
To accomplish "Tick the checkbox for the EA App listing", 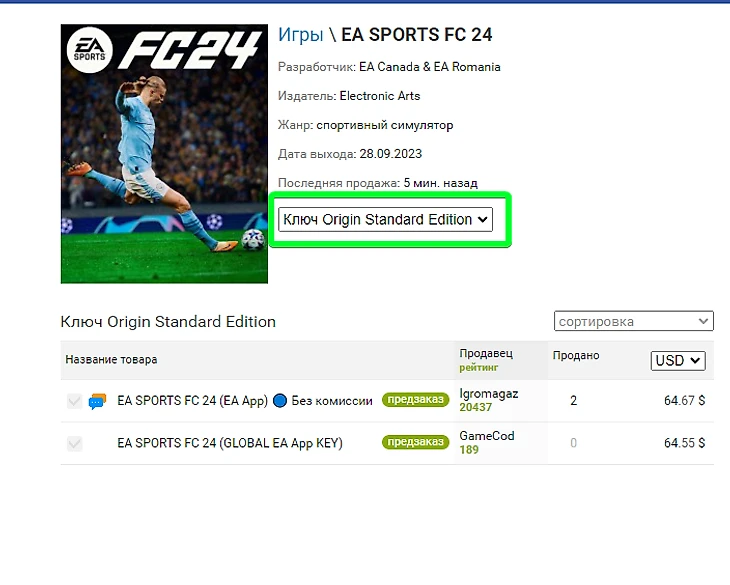I will click(x=74, y=401).
